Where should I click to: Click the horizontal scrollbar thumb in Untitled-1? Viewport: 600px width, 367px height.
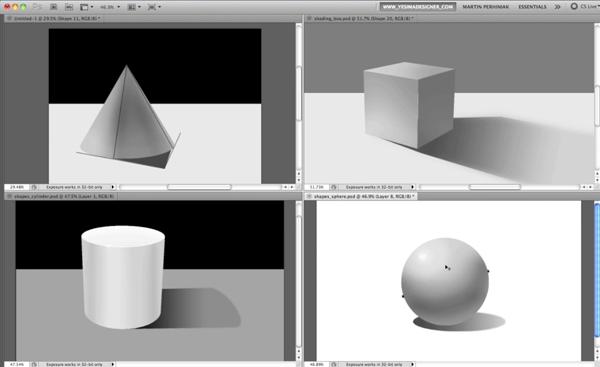click(199, 187)
